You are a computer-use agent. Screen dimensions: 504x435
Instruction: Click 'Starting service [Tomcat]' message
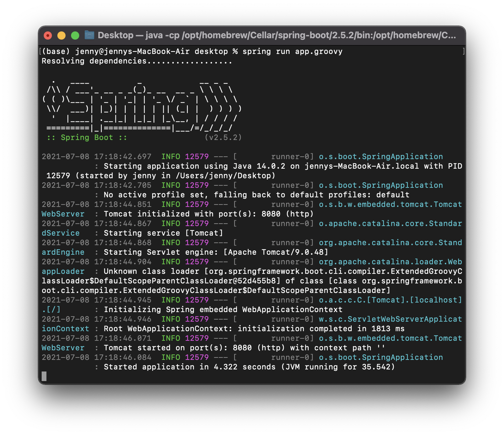(x=163, y=233)
